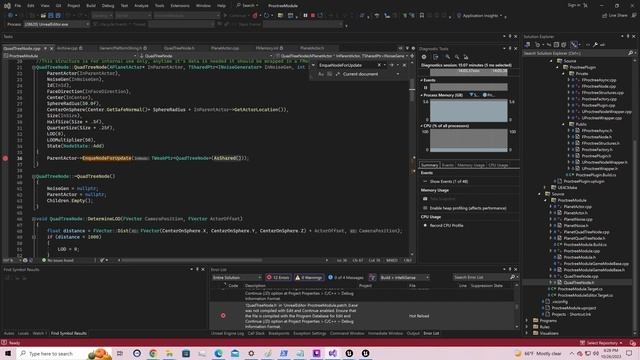The width and height of the screenshot is (640, 360).
Task: Toggle Match Case in the find box
Action: point(321,74)
